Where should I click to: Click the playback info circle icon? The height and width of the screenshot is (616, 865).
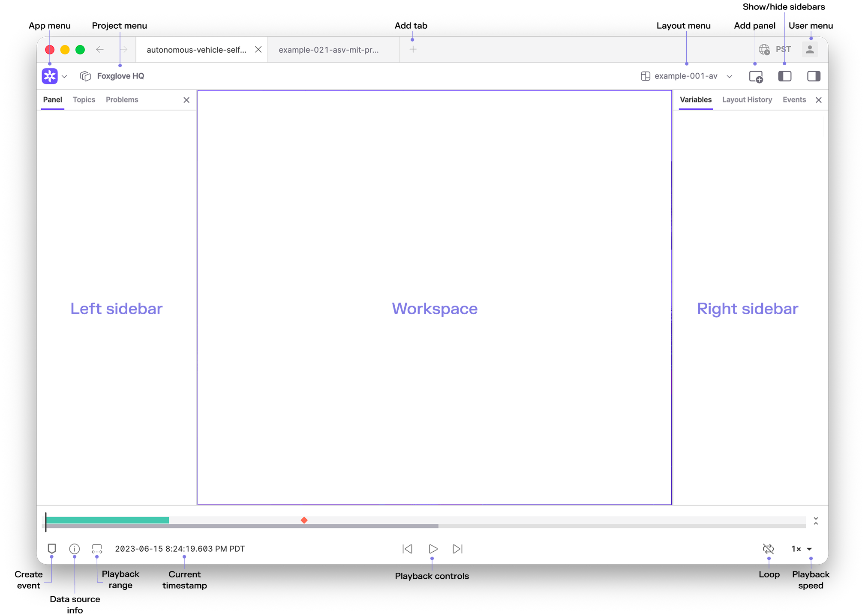(x=74, y=549)
